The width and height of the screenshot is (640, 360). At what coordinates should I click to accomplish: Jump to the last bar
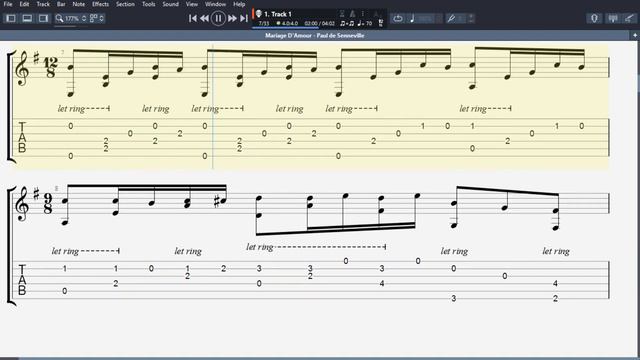click(244, 18)
